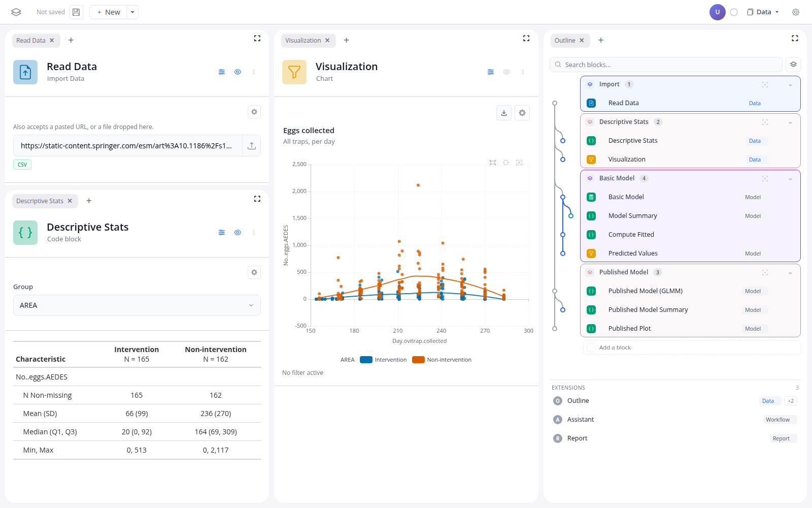Toggle the status circle beside avatar

[x=734, y=12]
